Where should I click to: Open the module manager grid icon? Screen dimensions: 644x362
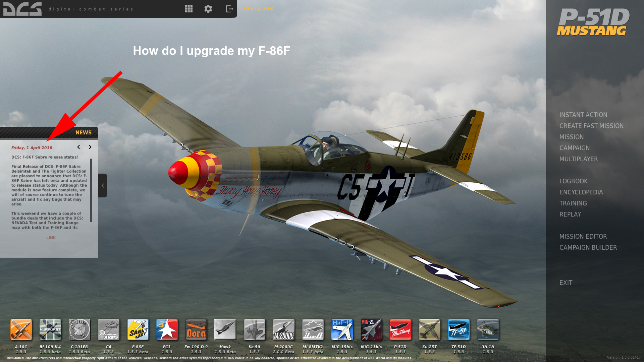pyautogui.click(x=189, y=9)
